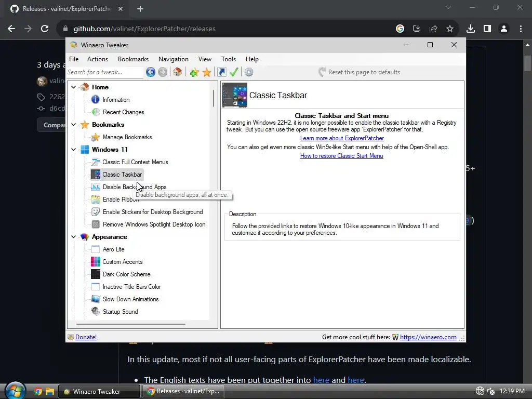This screenshot has width=532, height=399.
Task: Select Classic Taskbar in the tree
Action: [122, 175]
